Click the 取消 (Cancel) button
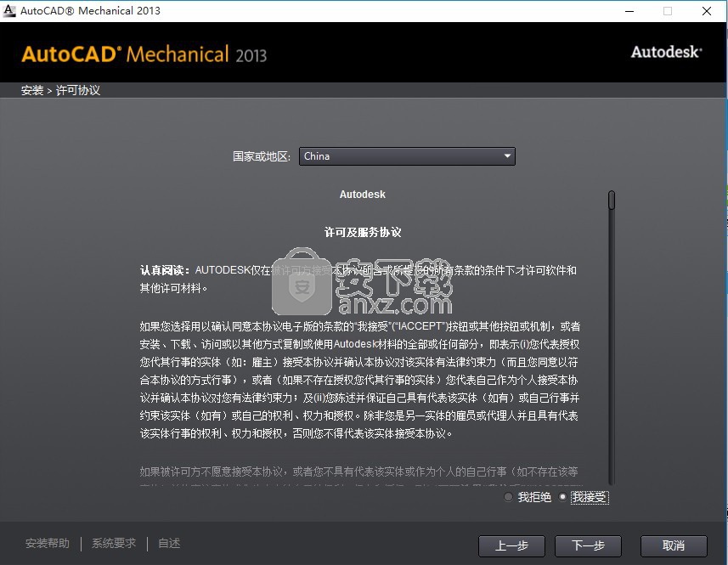Screen dimensions: 728x565 point(674,545)
